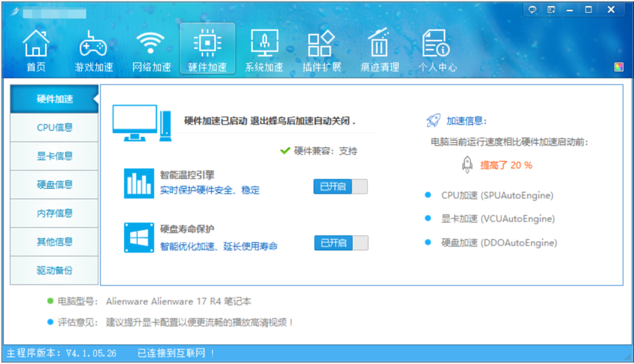Open 内存信息 in sidebar

(54, 213)
